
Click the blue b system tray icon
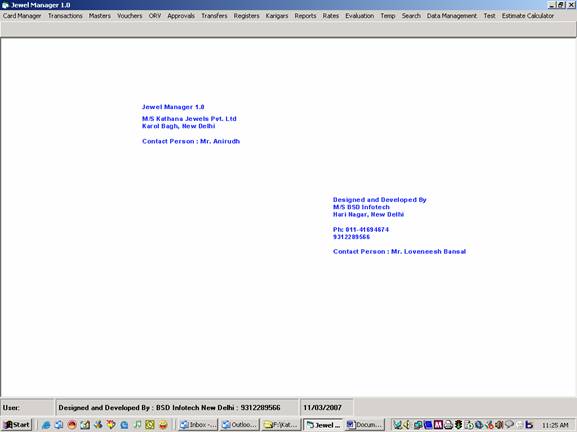coord(529,425)
